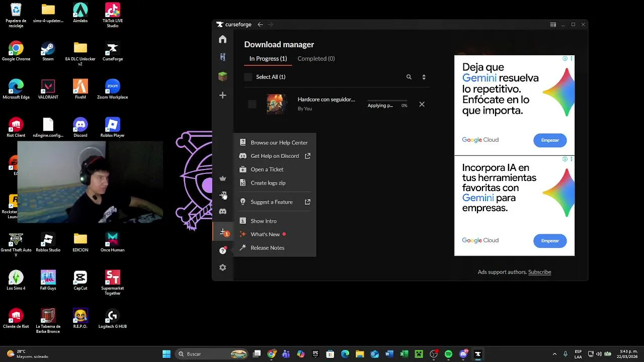The height and width of the screenshot is (362, 644).
Task: Select Show Intro menu entry
Action: coord(275,221)
